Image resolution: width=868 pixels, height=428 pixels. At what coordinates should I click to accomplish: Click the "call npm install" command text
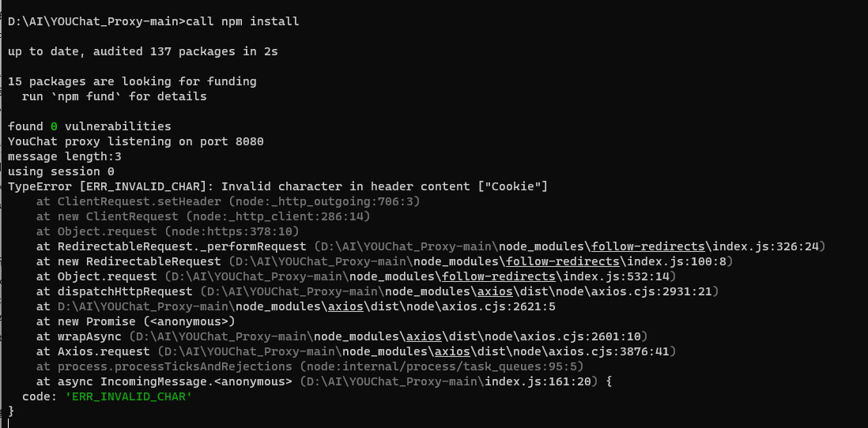[243, 21]
